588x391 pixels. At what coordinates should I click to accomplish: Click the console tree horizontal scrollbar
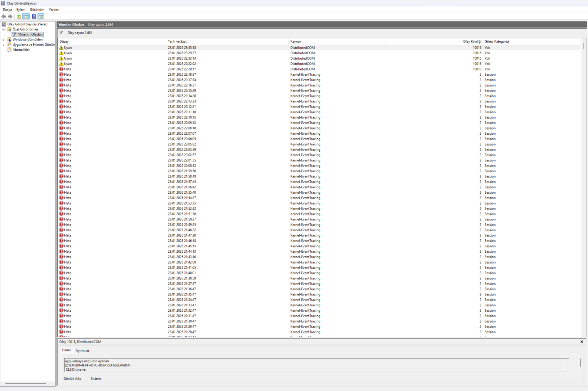[26, 383]
